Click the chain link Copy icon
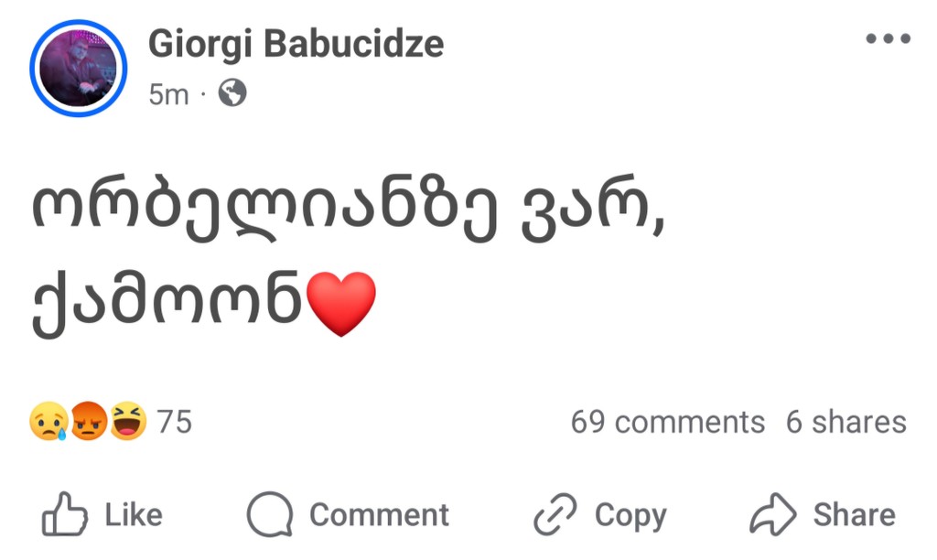937x560 pixels. pyautogui.click(x=555, y=515)
